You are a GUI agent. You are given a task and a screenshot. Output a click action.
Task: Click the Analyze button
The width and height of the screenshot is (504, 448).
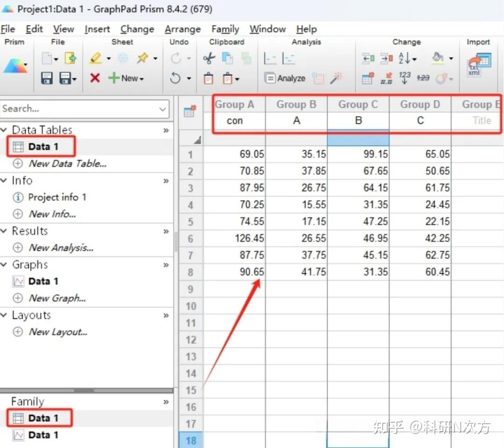tap(285, 78)
